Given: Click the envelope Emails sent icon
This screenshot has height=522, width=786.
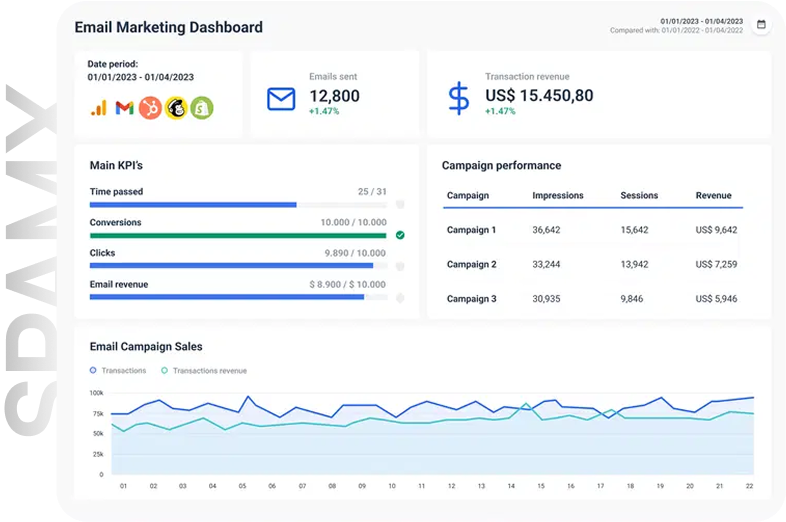Looking at the screenshot, I should (281, 98).
